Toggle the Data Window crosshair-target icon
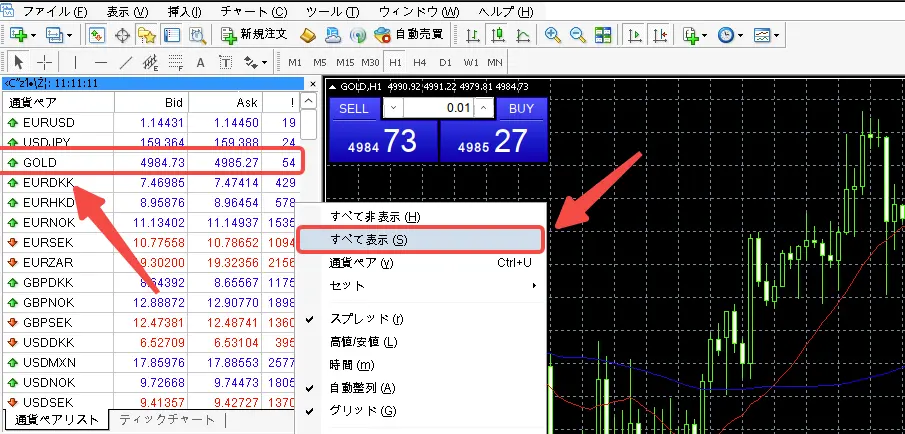 coord(122,36)
